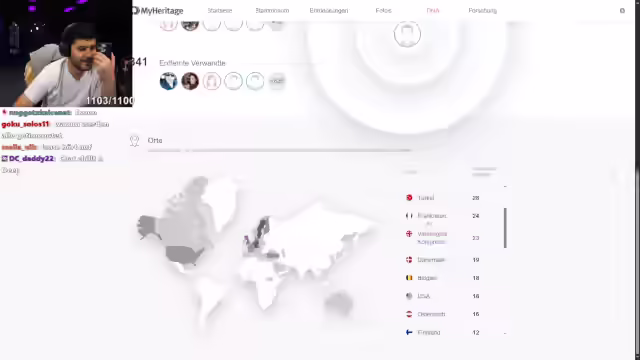Select the Dänemark flag icon
Image resolution: width=640 pixels, height=360 pixels.
coord(409,260)
